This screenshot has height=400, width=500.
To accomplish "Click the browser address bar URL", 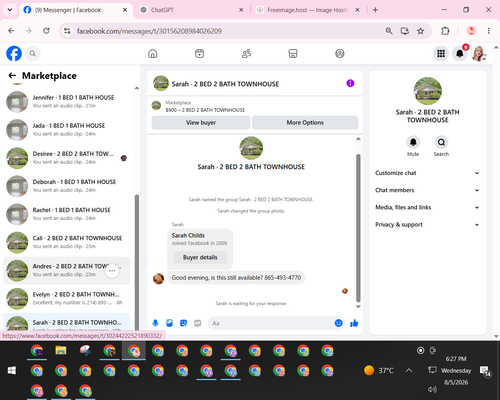I will coord(149,31).
